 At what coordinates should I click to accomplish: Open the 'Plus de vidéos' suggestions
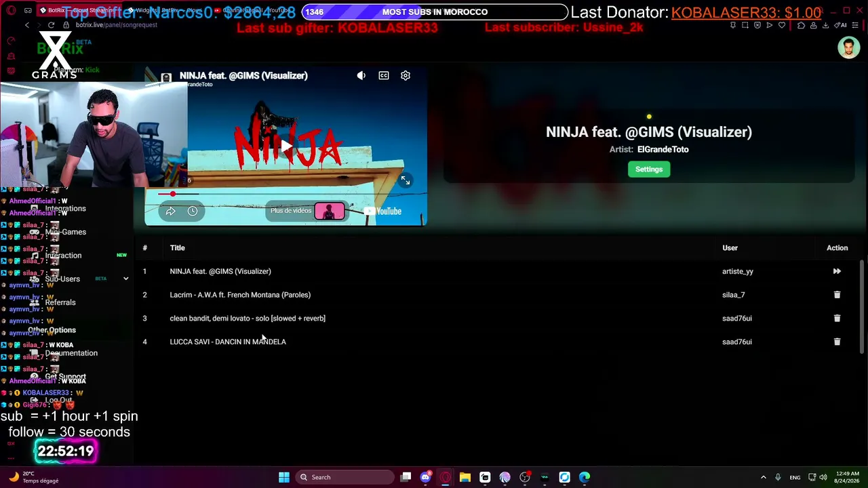tap(307, 211)
